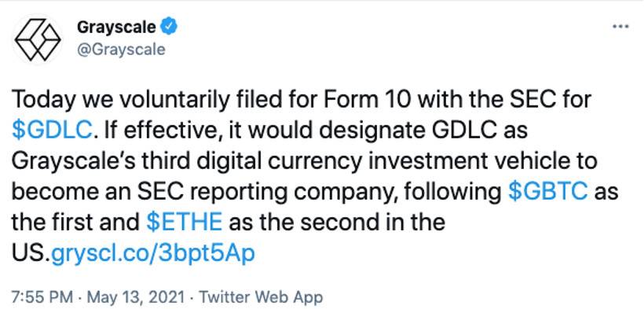Click the Grayscale profile avatar logo
The image size is (644, 309).
38,40
